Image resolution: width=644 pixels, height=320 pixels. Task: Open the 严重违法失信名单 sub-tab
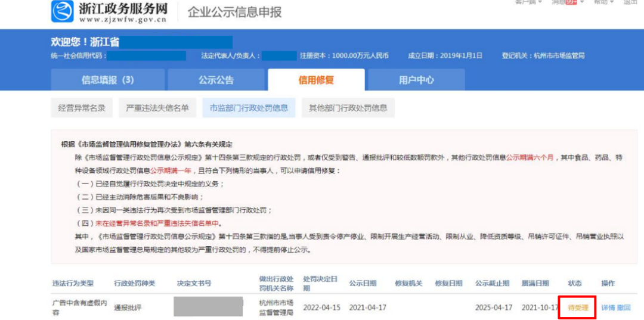point(157,108)
